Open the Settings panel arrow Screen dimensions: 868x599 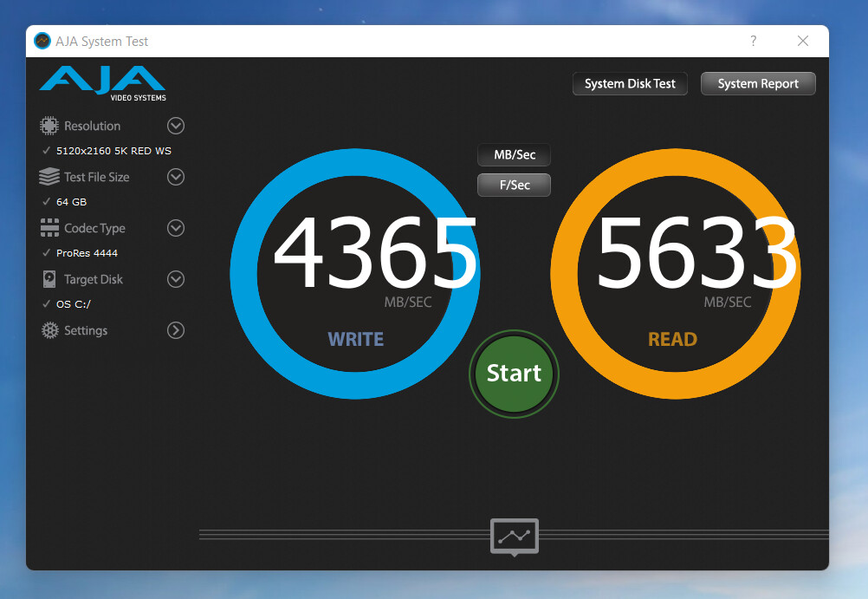(176, 330)
